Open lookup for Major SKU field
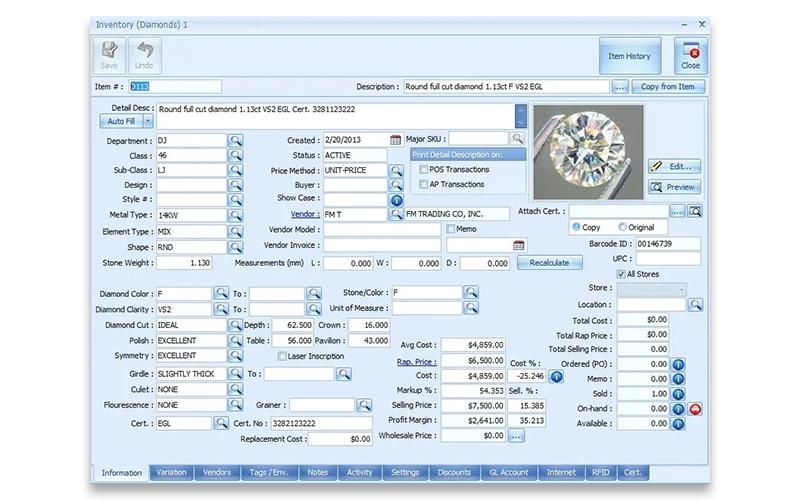Image resolution: width=800 pixels, height=500 pixels. (517, 138)
